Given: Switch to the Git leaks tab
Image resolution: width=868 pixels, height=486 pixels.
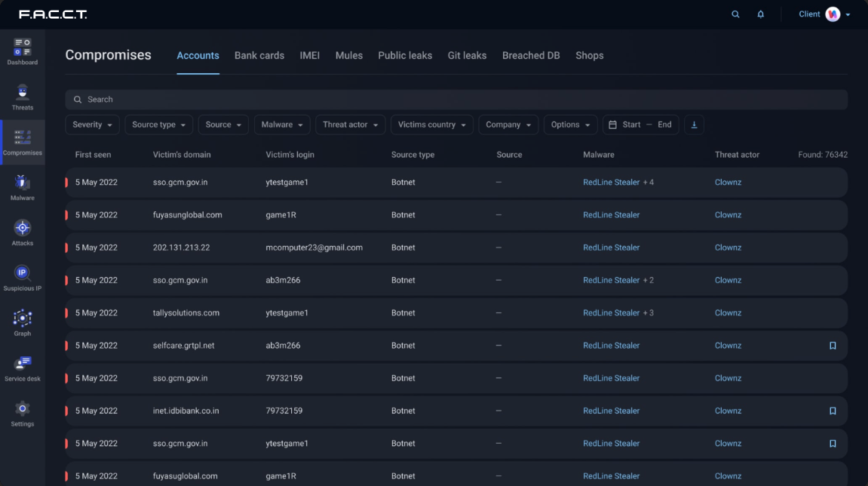Looking at the screenshot, I should click(467, 56).
